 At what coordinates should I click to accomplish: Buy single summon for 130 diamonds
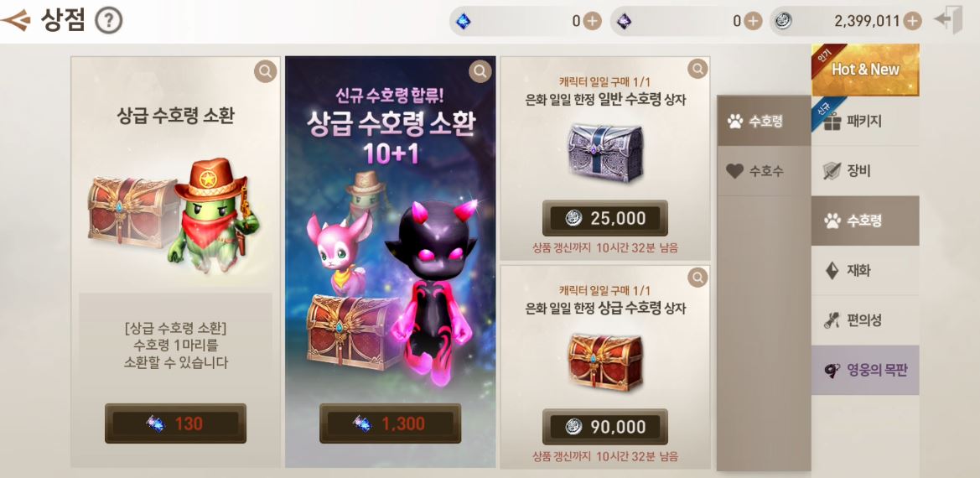click(175, 423)
